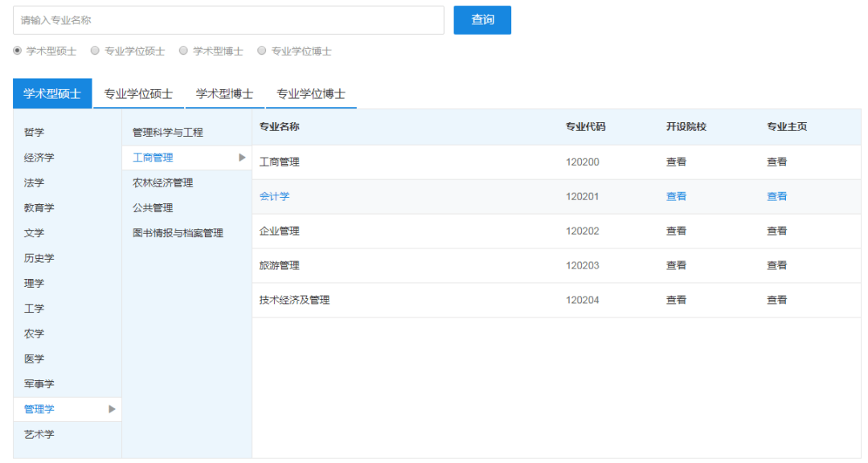Open the 管理科学与工程 subcategory
Screen dimensions: 868x463
click(168, 133)
